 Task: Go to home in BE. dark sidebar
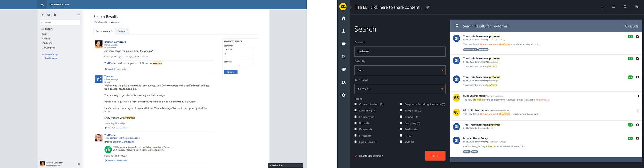343,18
